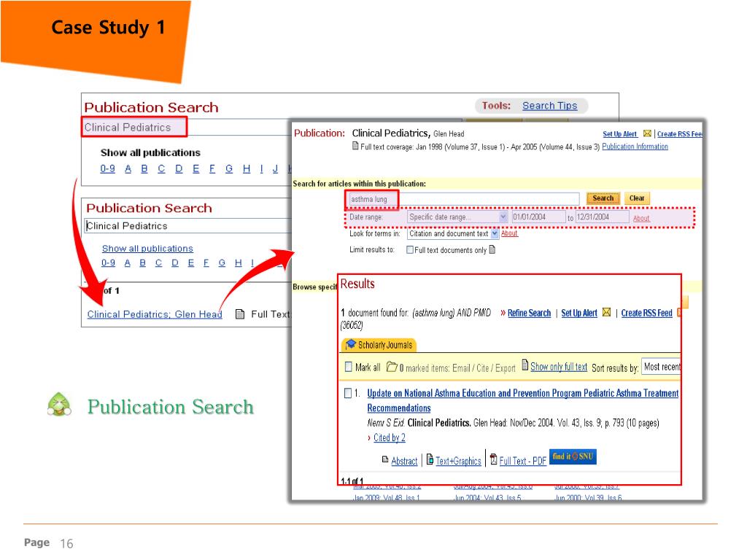Open the Jan 2009 Vol 48 Iss 1 issue link

(x=387, y=498)
